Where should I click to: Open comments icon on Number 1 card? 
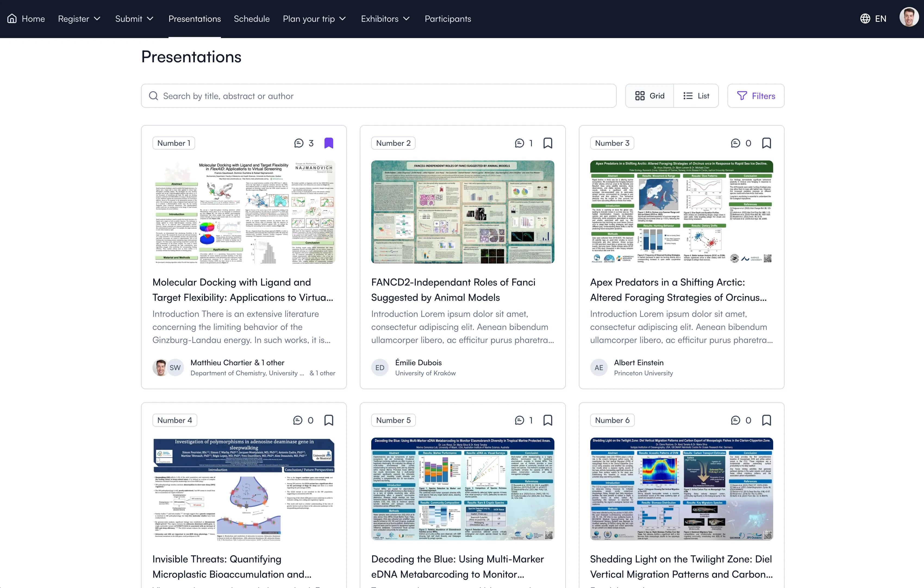(299, 143)
